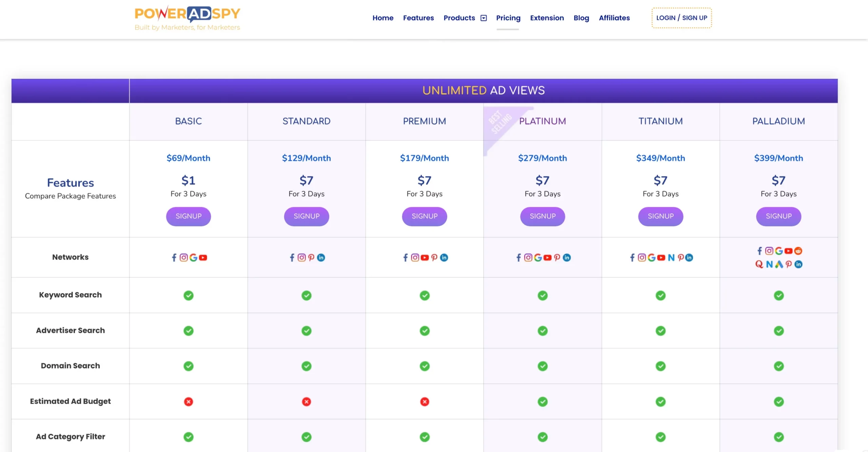This screenshot has height=452, width=868.
Task: Go to the Extension menu item
Action: pos(547,18)
